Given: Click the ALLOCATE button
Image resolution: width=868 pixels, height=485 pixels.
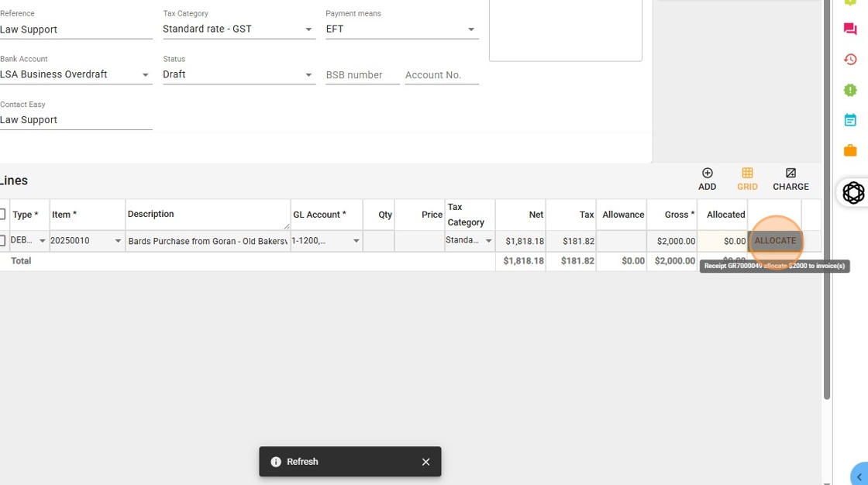Looking at the screenshot, I should tap(775, 241).
